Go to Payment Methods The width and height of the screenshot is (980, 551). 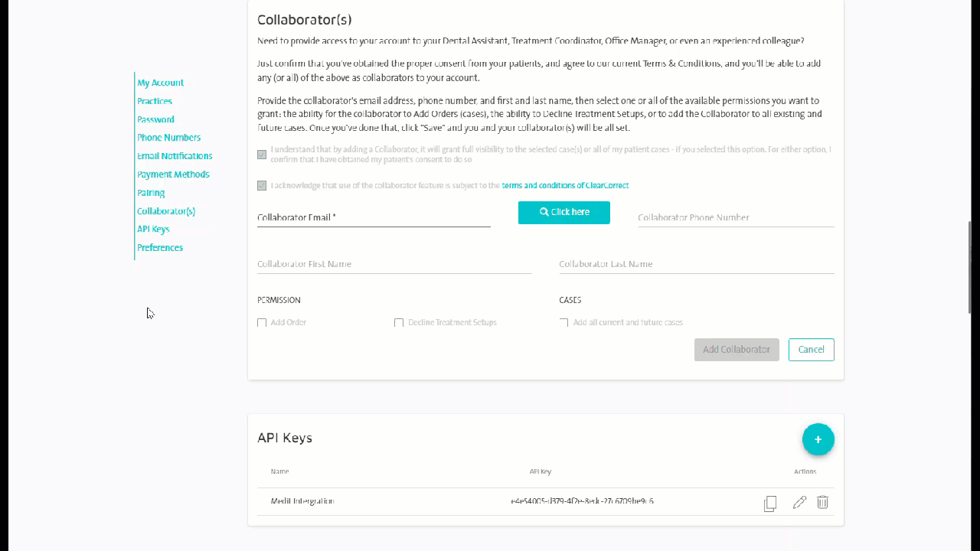(x=173, y=174)
